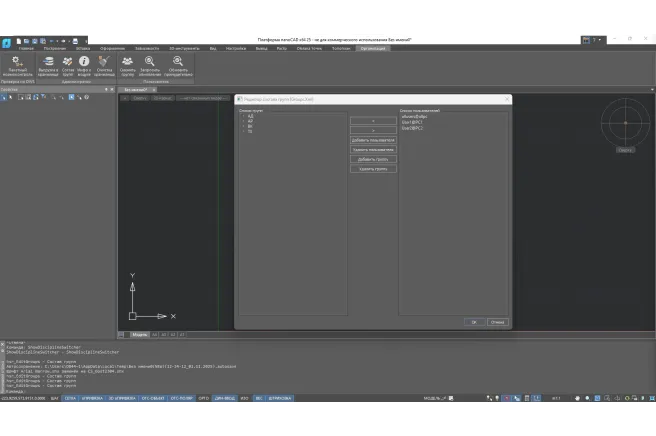Screen dimensions: 656x436
Task: Toggle СЕТКА grid display in status bar
Action: tap(71, 398)
